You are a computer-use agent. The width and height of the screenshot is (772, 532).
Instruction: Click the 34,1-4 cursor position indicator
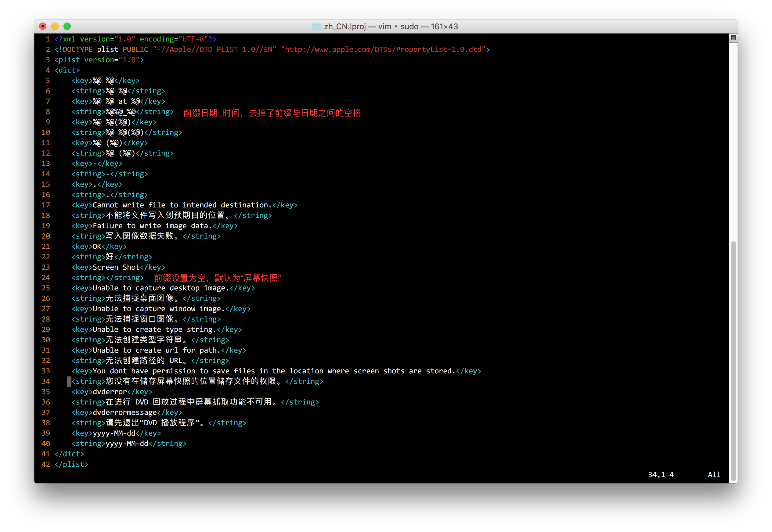[661, 475]
